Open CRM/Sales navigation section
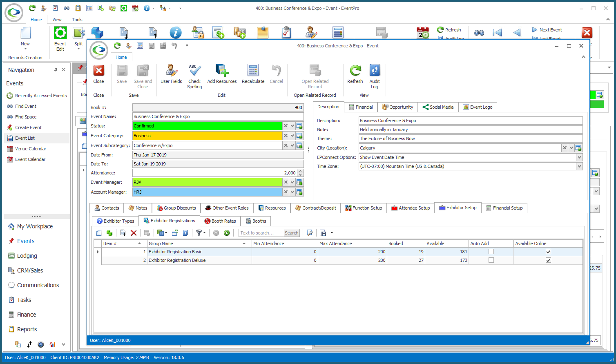 [x=30, y=270]
